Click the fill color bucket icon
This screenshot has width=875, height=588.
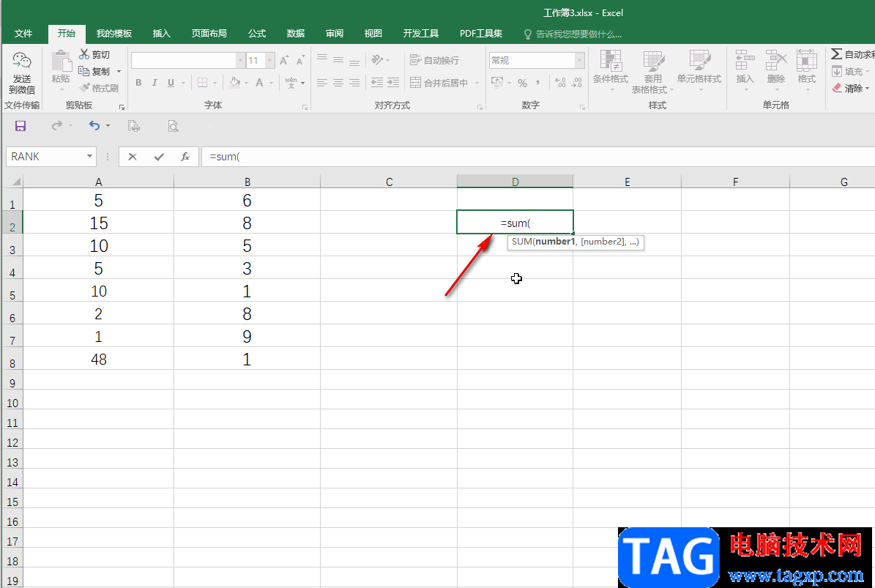click(x=235, y=83)
